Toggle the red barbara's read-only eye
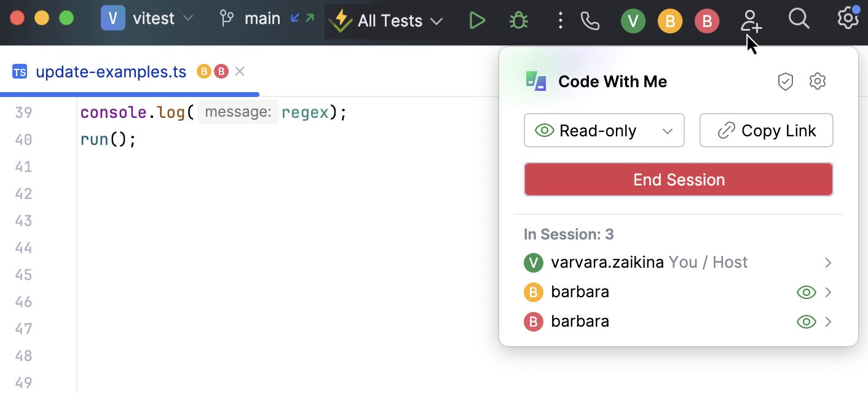This screenshot has width=868, height=393. point(806,322)
